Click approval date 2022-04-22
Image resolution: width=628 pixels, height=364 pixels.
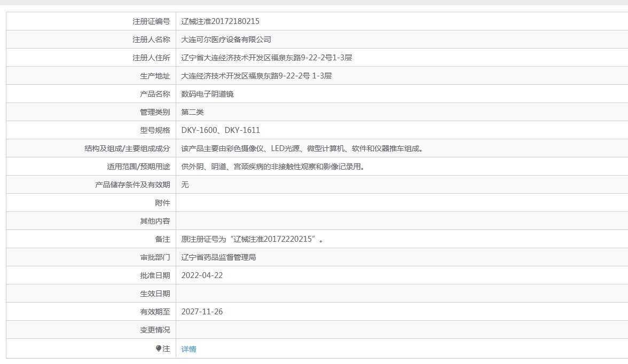click(x=202, y=275)
